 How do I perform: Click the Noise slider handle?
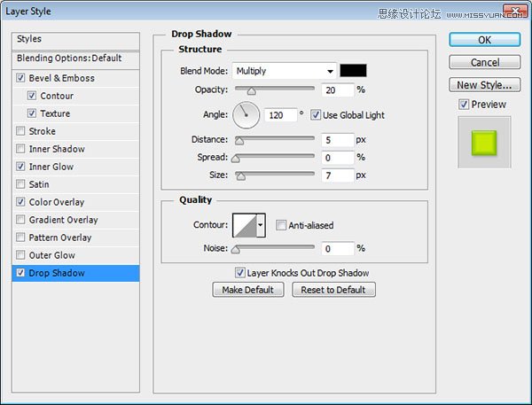click(x=236, y=250)
